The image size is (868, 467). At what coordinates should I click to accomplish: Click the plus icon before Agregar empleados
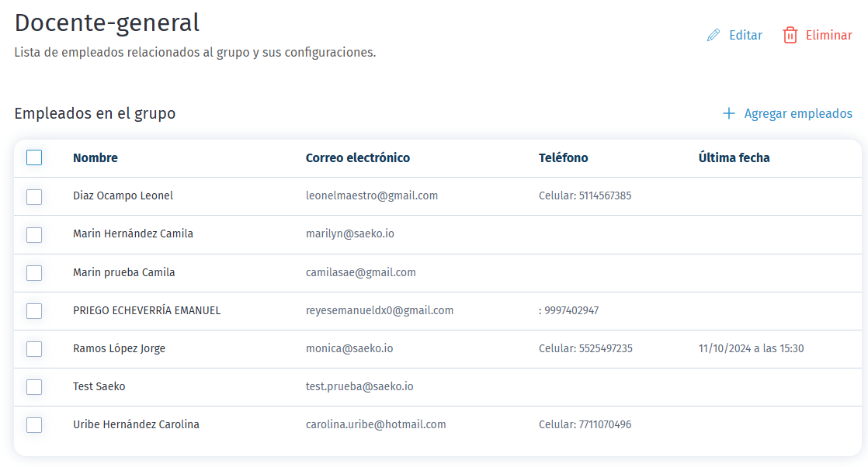[728, 113]
